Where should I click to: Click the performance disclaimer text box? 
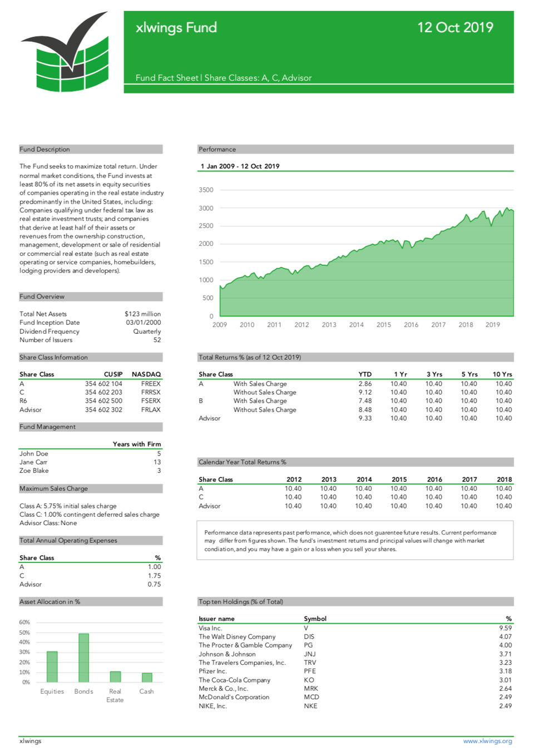click(355, 540)
